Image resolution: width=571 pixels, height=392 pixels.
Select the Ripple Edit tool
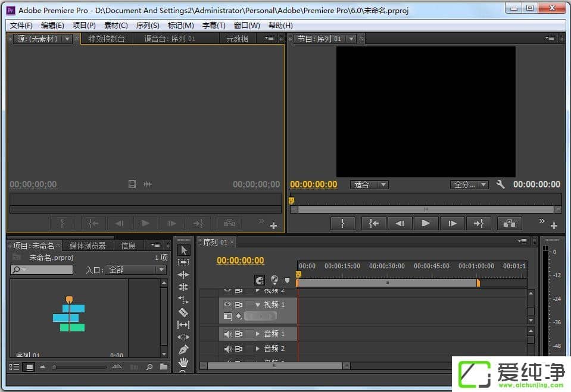[x=183, y=275]
